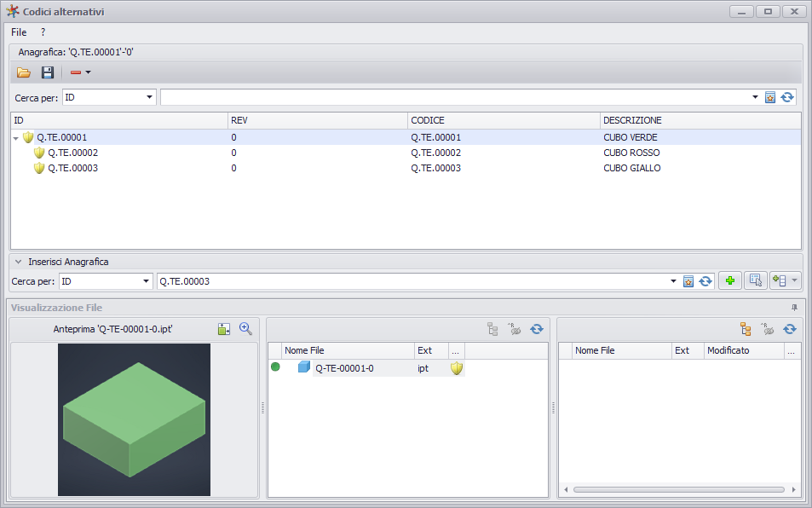Viewport: 812px width, 508px height.
Task: Click shield icon in Q-TE-00001-0 row
Action: (456, 368)
